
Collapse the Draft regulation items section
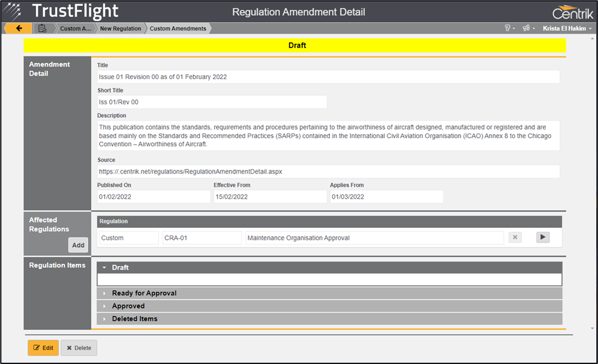(120, 268)
